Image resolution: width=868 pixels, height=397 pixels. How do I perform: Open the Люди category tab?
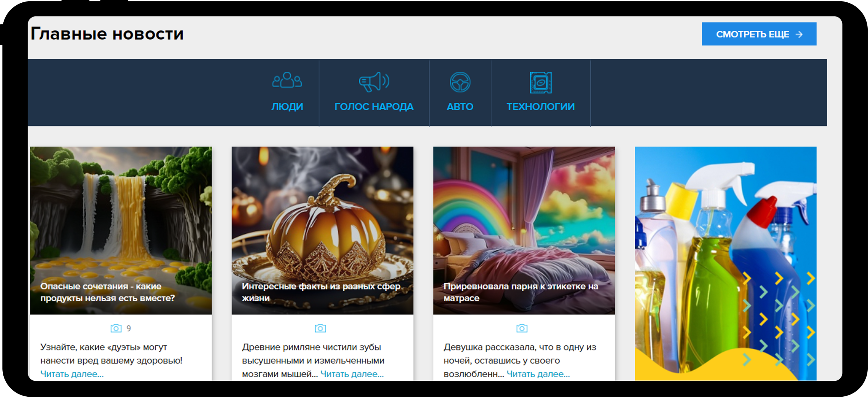[287, 107]
